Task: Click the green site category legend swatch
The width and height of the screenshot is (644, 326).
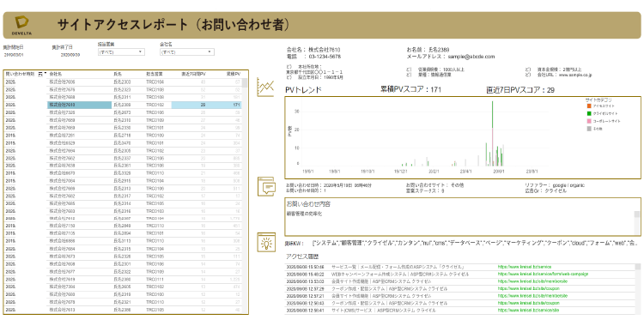Action: [588, 113]
